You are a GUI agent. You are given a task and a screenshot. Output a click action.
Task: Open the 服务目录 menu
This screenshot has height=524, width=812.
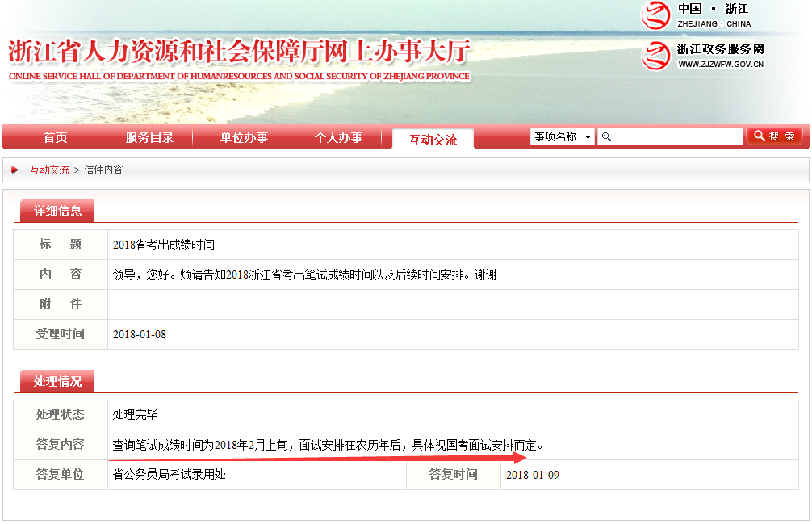pyautogui.click(x=148, y=137)
